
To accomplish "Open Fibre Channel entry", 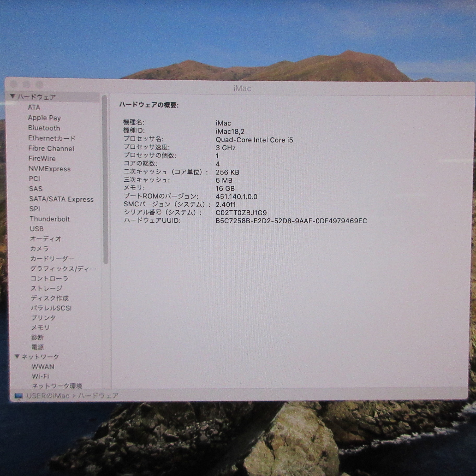I will pyautogui.click(x=51, y=148).
